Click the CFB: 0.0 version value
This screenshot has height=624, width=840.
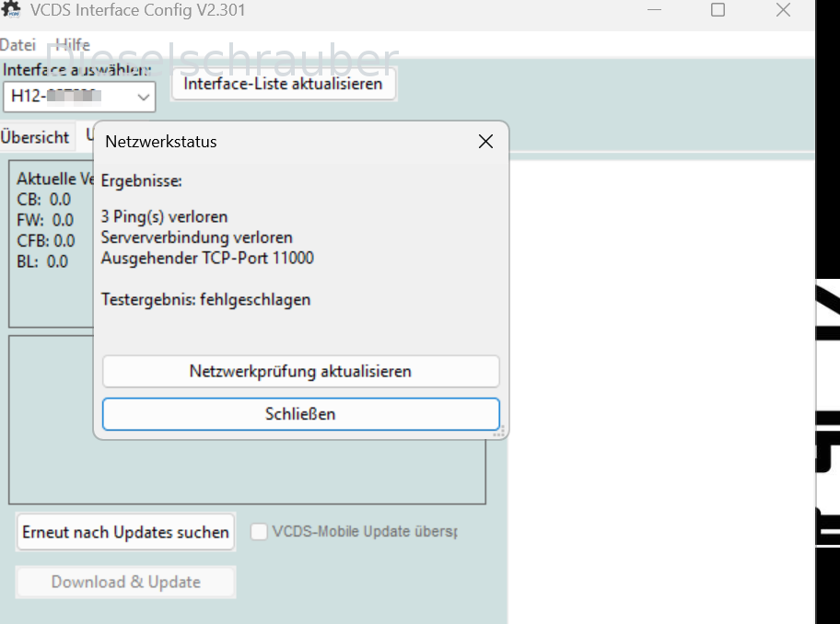pos(46,241)
